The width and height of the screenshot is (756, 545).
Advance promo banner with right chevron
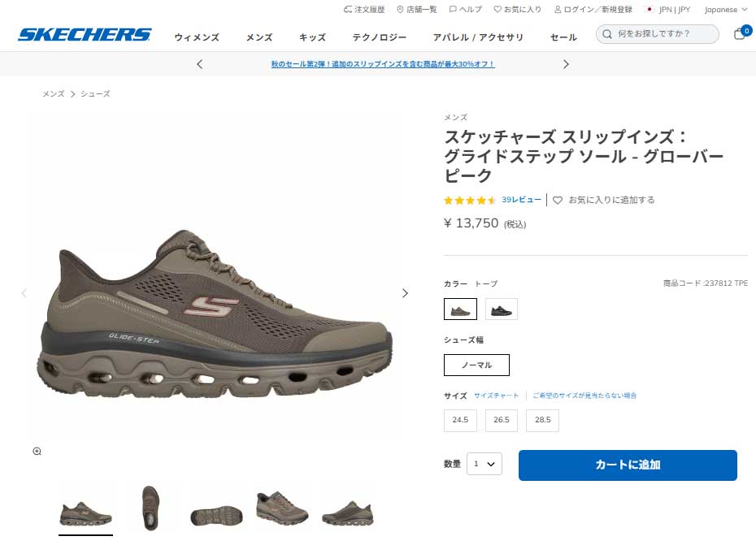[x=566, y=64]
